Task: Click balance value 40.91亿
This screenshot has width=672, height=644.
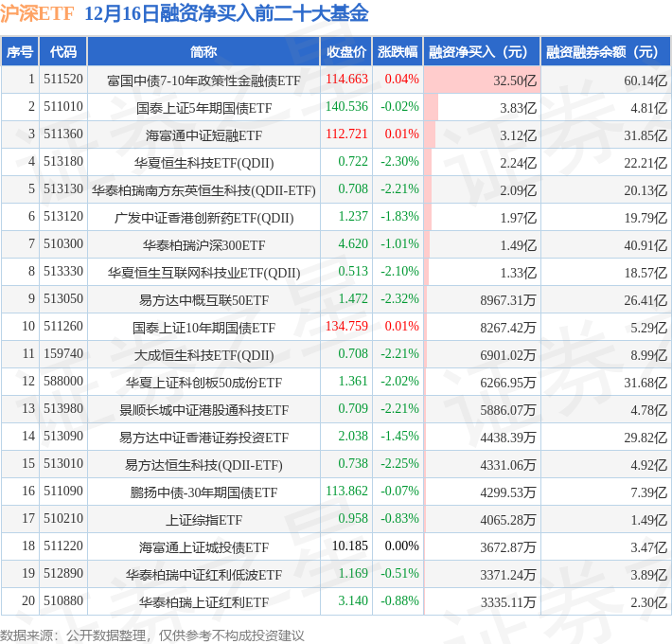Action: pos(645,245)
